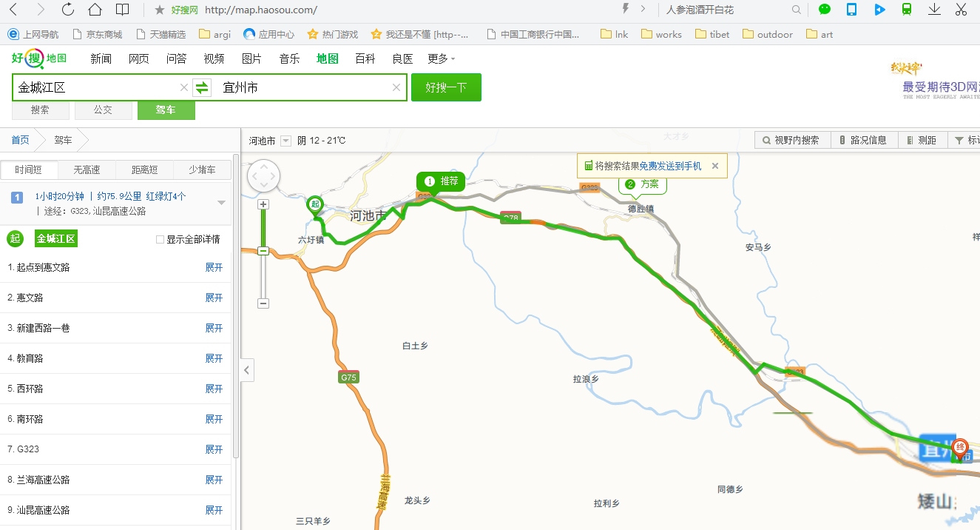Click the map zoom in plus button

(x=263, y=204)
